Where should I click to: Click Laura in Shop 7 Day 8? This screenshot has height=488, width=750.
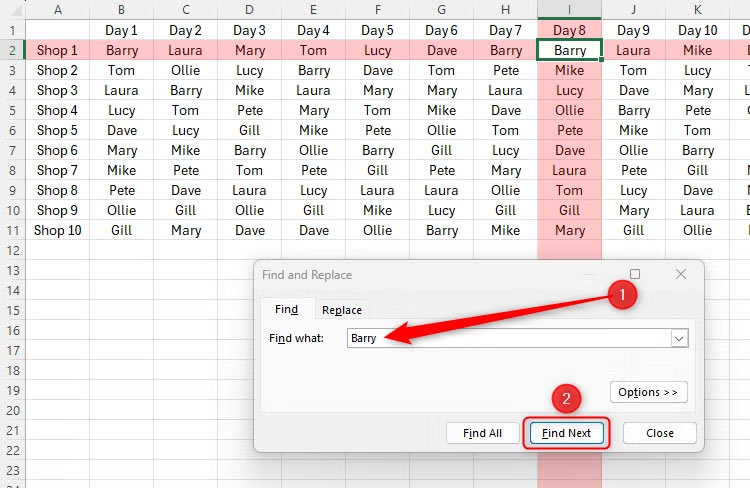click(x=570, y=170)
